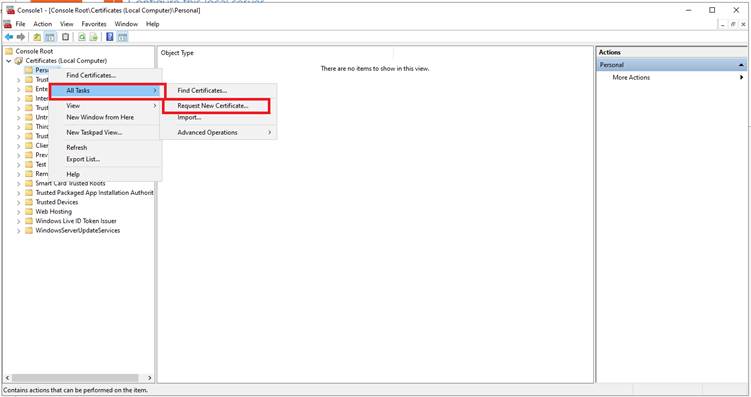The image size is (751, 397).
Task: Click the green Refresh icon in the toolbar
Action: pos(82,37)
